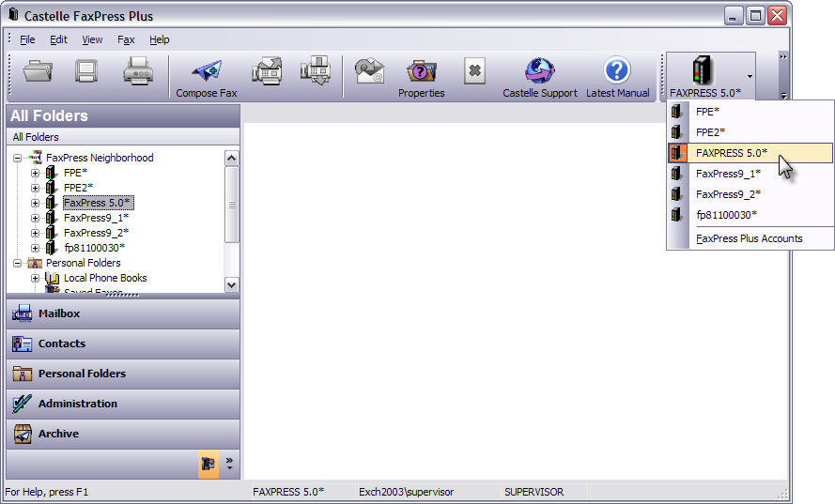This screenshot has width=835, height=504.
Task: Click the configure buttons chevron at pane bottom
Action: point(229,464)
